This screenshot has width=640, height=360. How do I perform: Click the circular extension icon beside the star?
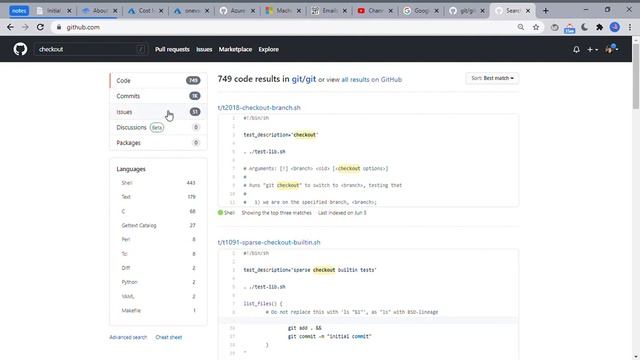pos(554,27)
